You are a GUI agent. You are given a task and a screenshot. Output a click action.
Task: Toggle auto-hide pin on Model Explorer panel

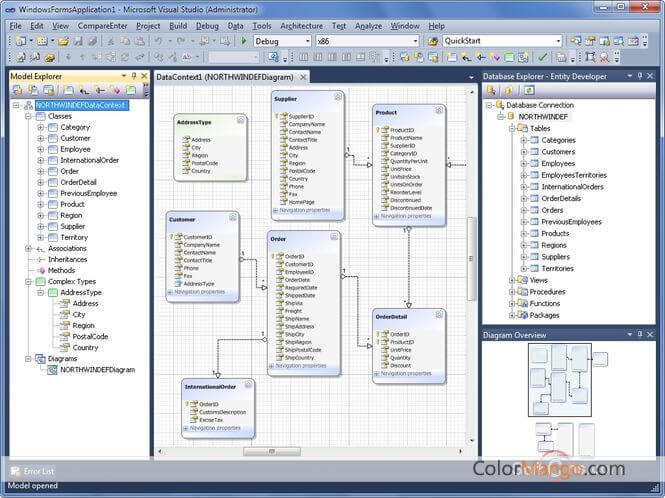135,76
